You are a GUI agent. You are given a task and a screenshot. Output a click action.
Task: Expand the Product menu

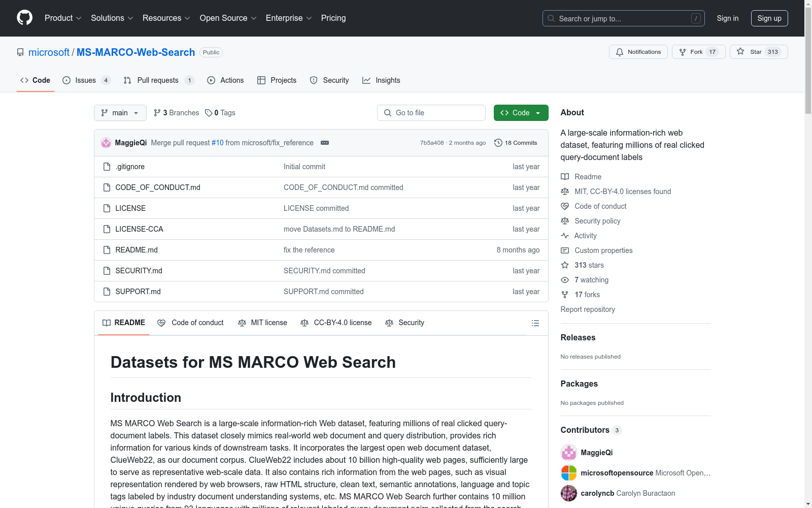coord(63,18)
